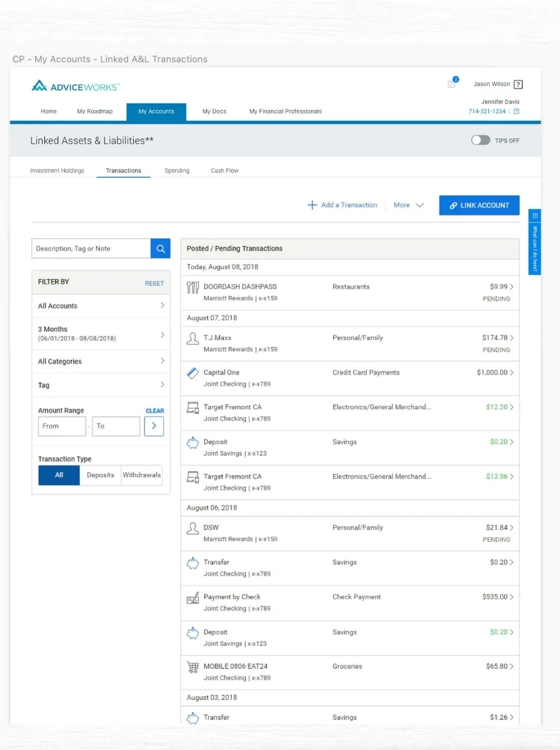
Task: Click the Jennifer Davis name
Action: (x=500, y=102)
